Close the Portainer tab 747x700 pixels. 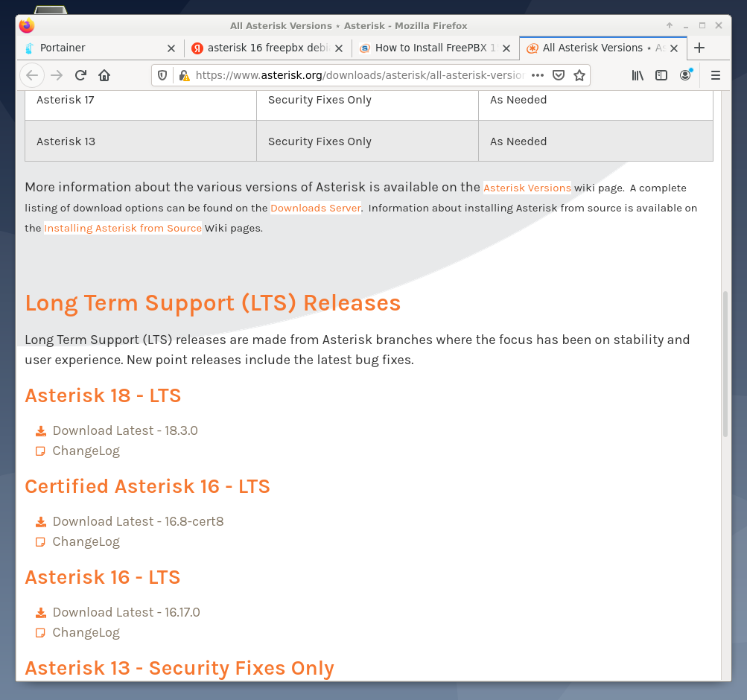[x=171, y=48]
